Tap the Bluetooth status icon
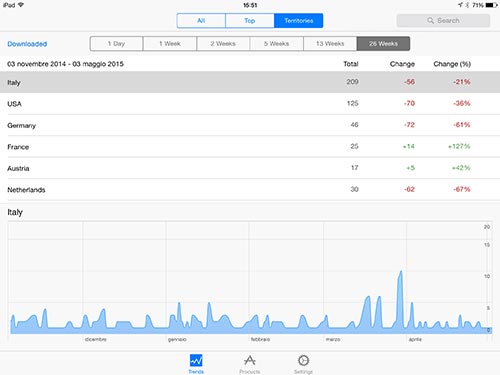Image resolution: width=500 pixels, height=375 pixels. point(467,5)
